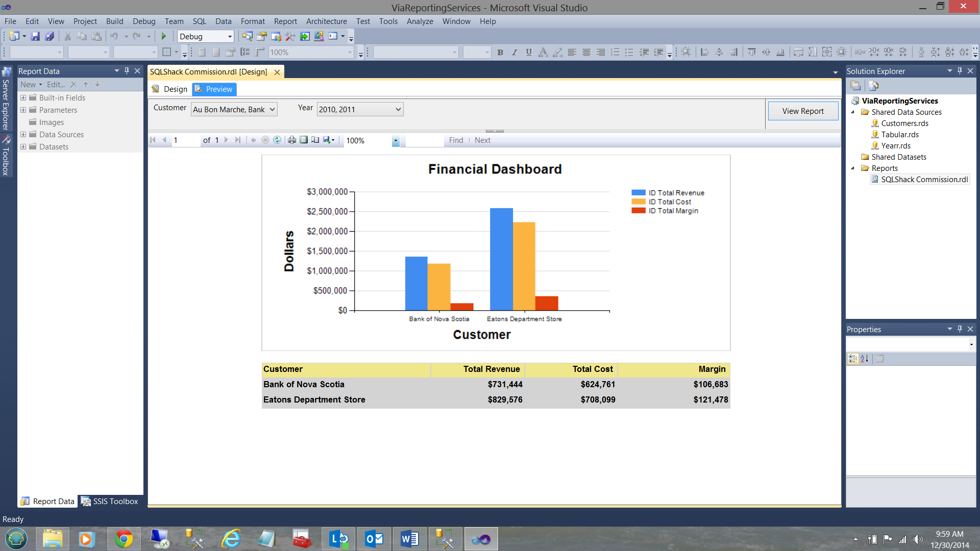980x551 pixels.
Task: Click the View Report button
Action: [802, 111]
